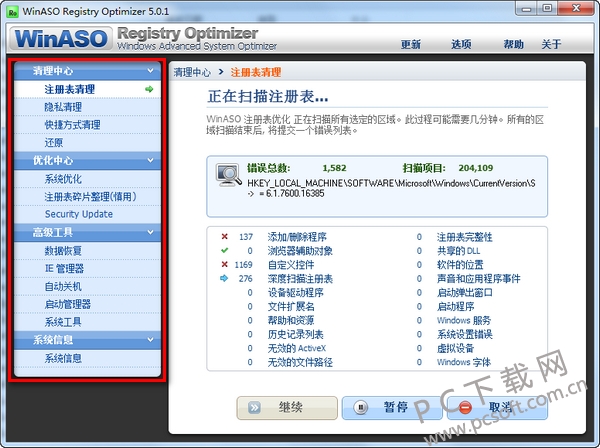Viewport: 600px width, 448px height.
Task: Open 启动管理器 in the sidebar
Action: tap(87, 304)
